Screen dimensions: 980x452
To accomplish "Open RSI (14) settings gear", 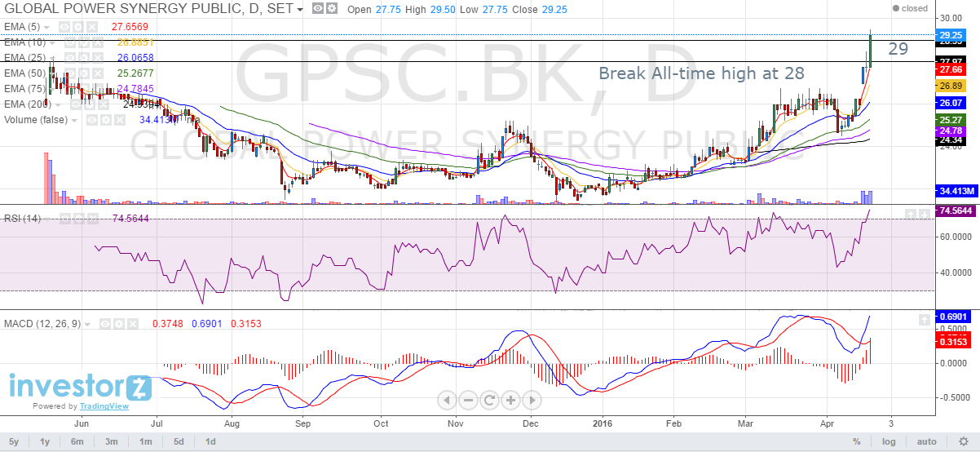I will [79, 219].
